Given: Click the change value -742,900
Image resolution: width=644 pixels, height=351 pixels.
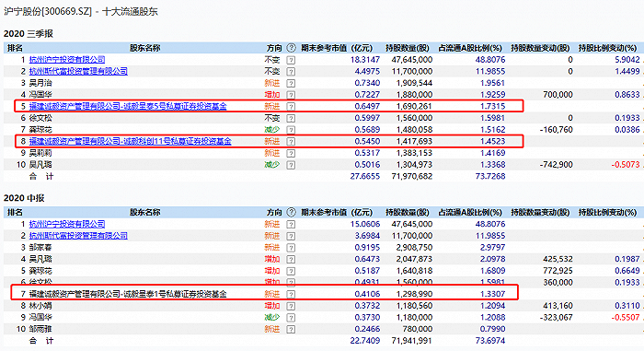Looking at the screenshot, I should pyautogui.click(x=556, y=165).
